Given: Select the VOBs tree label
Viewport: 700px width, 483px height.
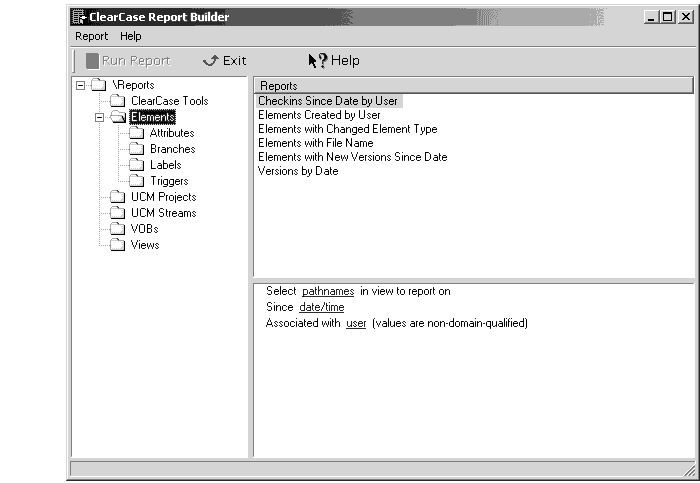Looking at the screenshot, I should (x=145, y=229).
